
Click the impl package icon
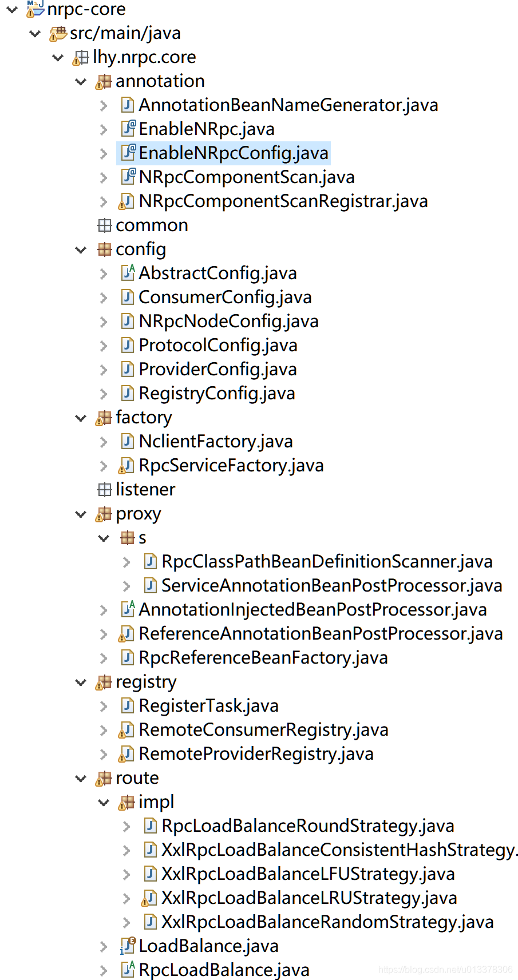pos(126,803)
